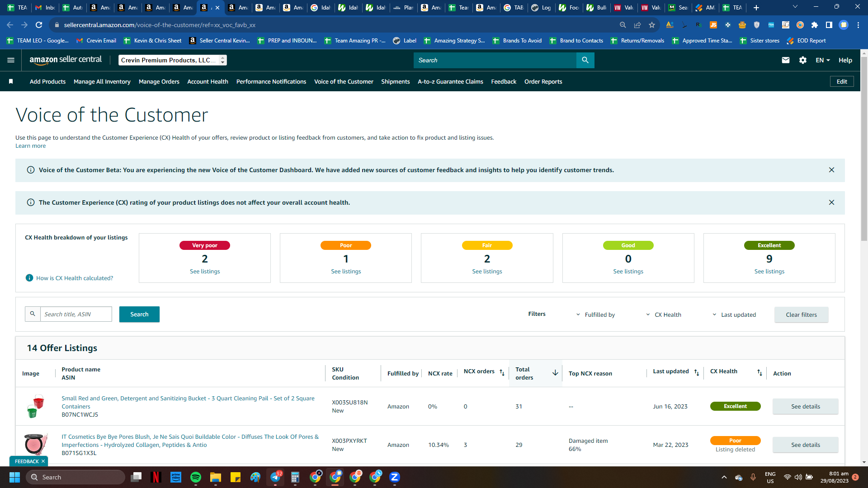Open the Chrome extensions puzzle icon
868x488 pixels.
click(x=815, y=25)
